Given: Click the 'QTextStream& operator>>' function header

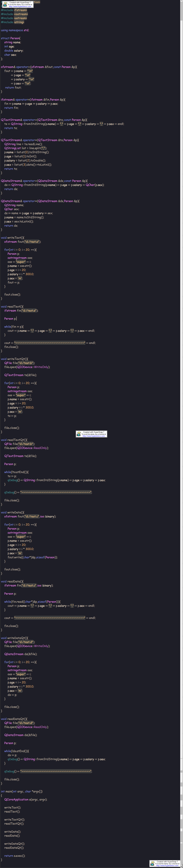Looking at the screenshot, I should (x=40, y=140).
